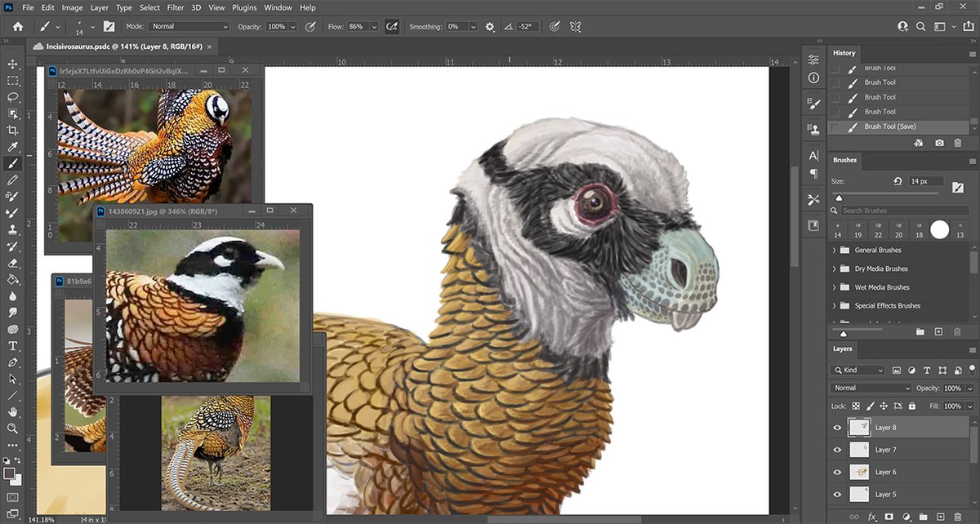The image size is (980, 524).
Task: Select the Paint Bucket tool
Action: point(12,279)
